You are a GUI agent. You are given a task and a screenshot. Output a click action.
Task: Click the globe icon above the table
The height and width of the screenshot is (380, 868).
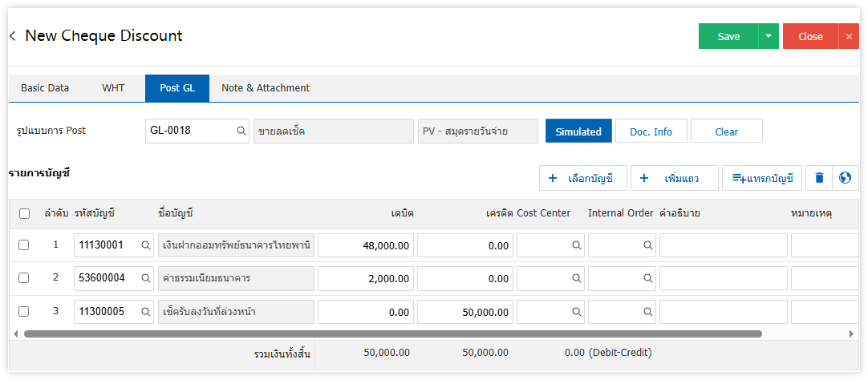click(x=845, y=178)
